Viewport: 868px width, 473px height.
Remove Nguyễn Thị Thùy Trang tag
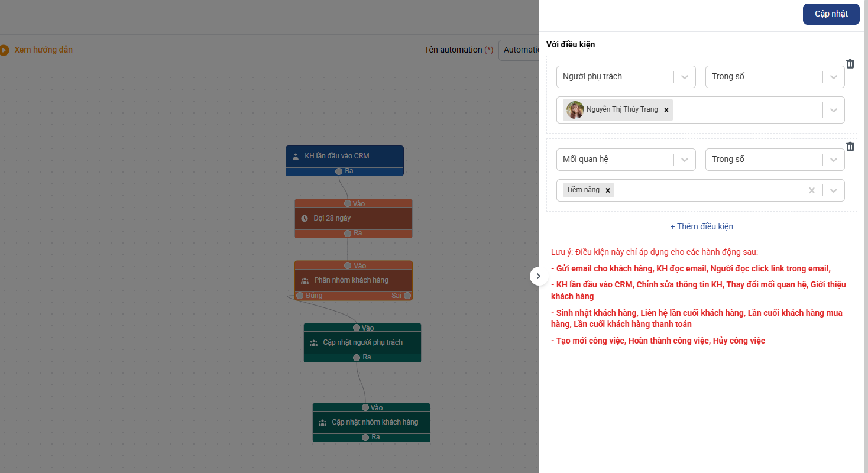click(x=666, y=110)
